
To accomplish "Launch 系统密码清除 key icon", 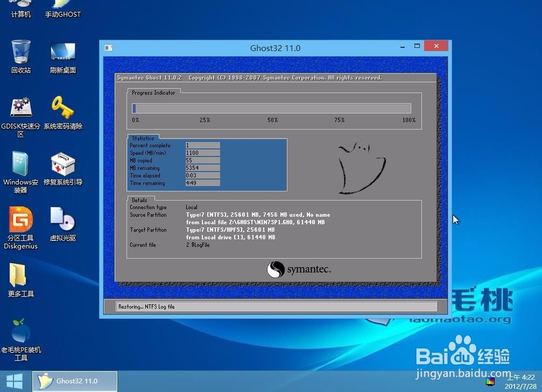I will [63, 113].
